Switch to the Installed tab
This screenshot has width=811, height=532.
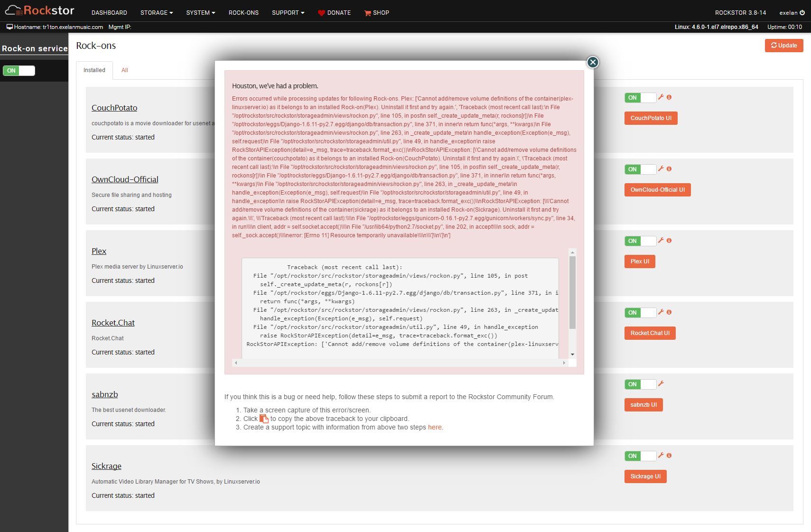coord(94,70)
